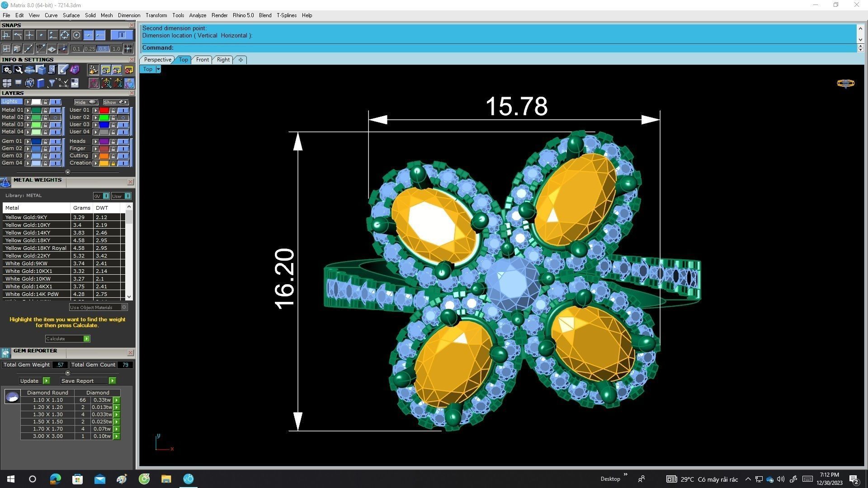Viewport: 868px width, 488px height.
Task: Switch to the Perspective viewport tab
Action: 157,60
